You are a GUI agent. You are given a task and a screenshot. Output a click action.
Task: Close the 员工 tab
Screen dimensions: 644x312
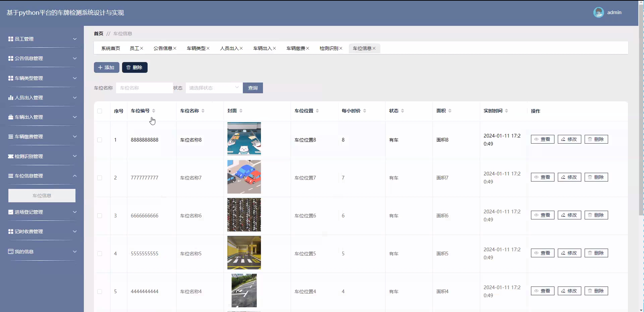coord(142,48)
